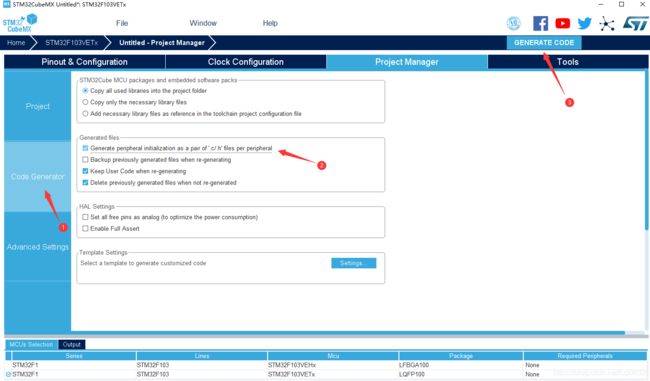650x381 pixels.
Task: Click the STM32CubeMX logo icon
Action: (x=20, y=23)
